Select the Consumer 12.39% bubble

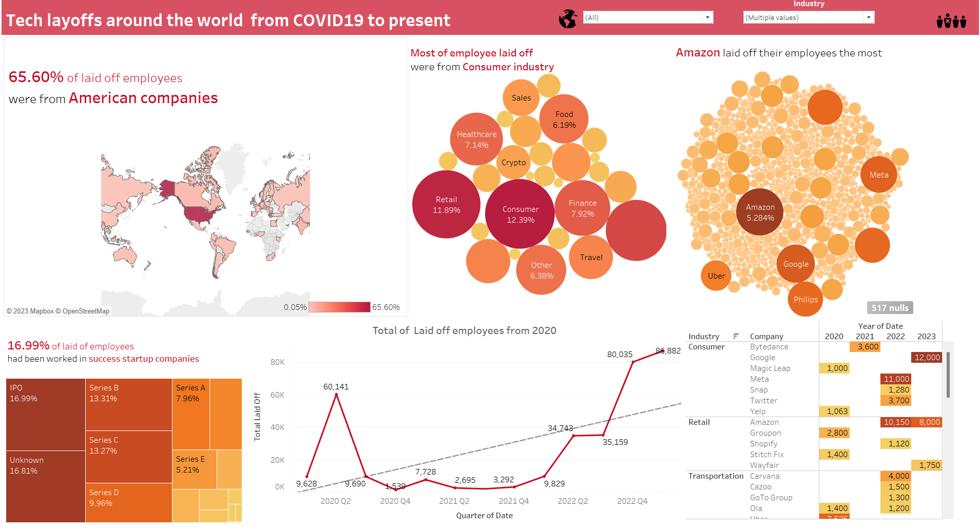[520, 214]
